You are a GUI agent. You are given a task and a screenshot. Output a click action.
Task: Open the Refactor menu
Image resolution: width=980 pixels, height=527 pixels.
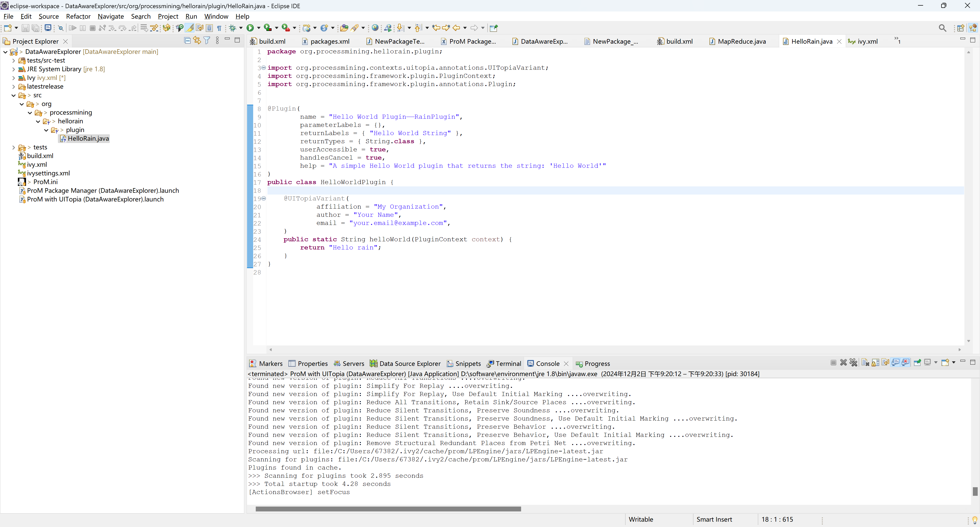click(78, 16)
